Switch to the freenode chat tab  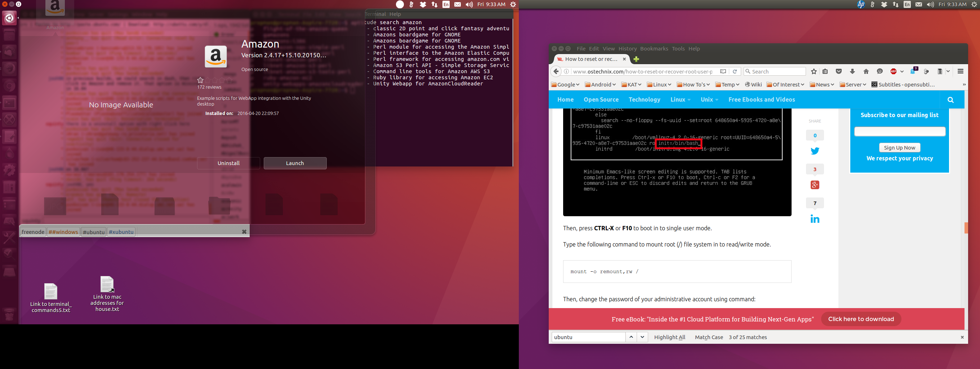pos(33,232)
